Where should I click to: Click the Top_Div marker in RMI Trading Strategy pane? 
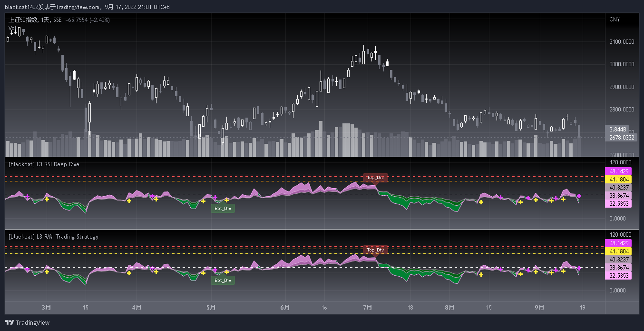tap(376, 250)
